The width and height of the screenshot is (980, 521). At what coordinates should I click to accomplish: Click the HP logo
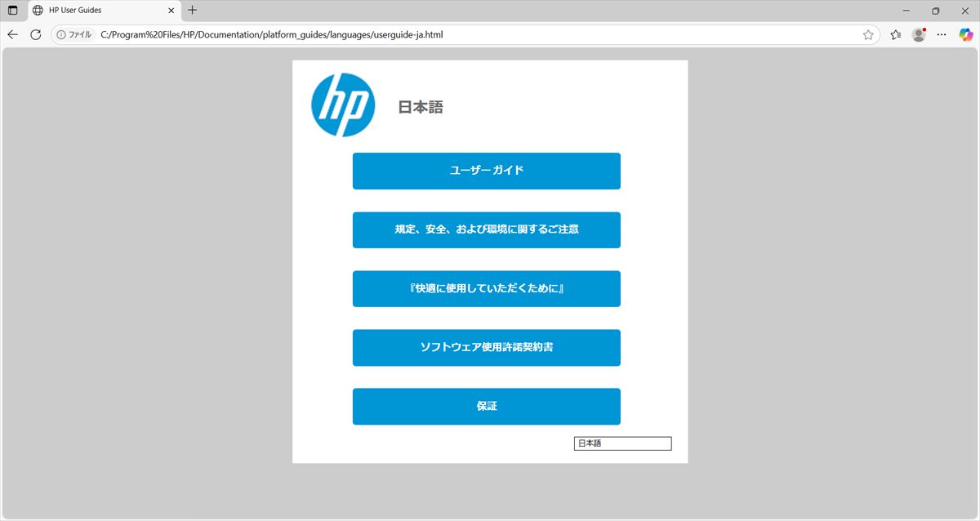point(343,105)
